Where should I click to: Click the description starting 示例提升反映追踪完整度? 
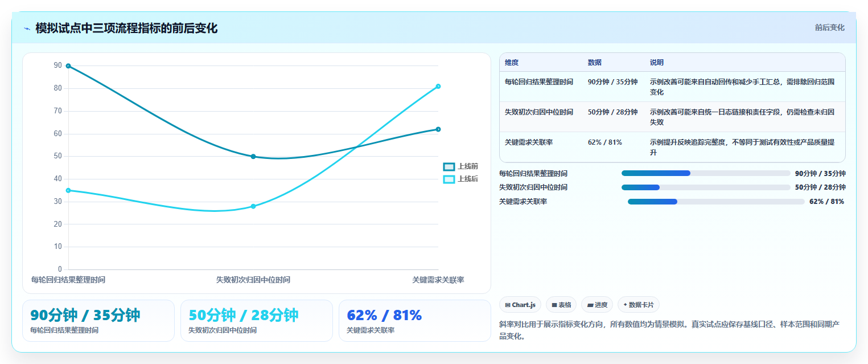tap(743, 148)
